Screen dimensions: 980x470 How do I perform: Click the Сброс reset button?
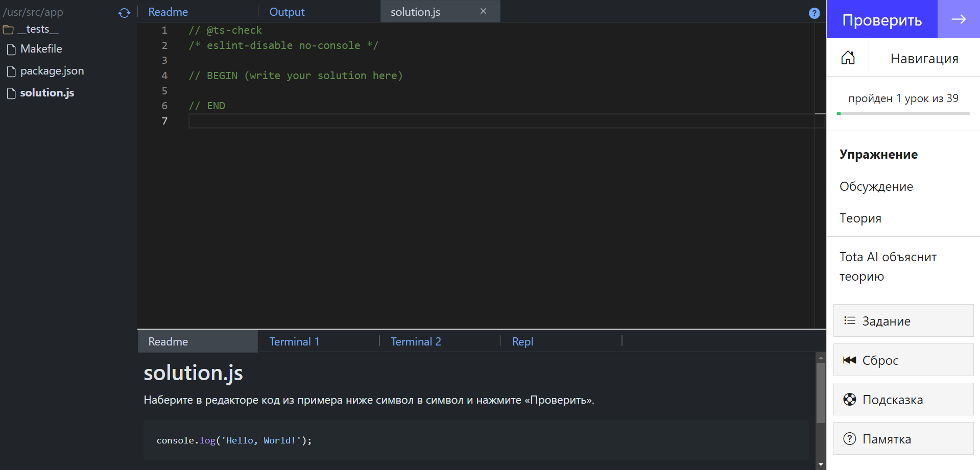click(903, 360)
